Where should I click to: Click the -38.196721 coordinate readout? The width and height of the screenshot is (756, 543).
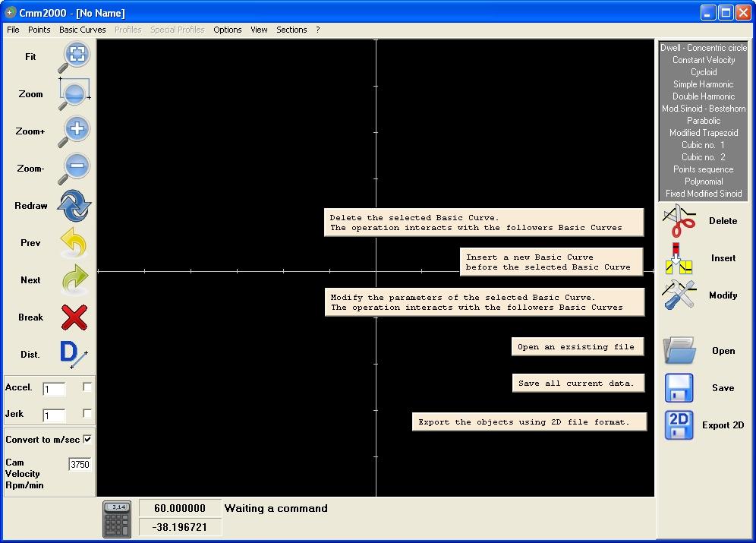click(180, 527)
